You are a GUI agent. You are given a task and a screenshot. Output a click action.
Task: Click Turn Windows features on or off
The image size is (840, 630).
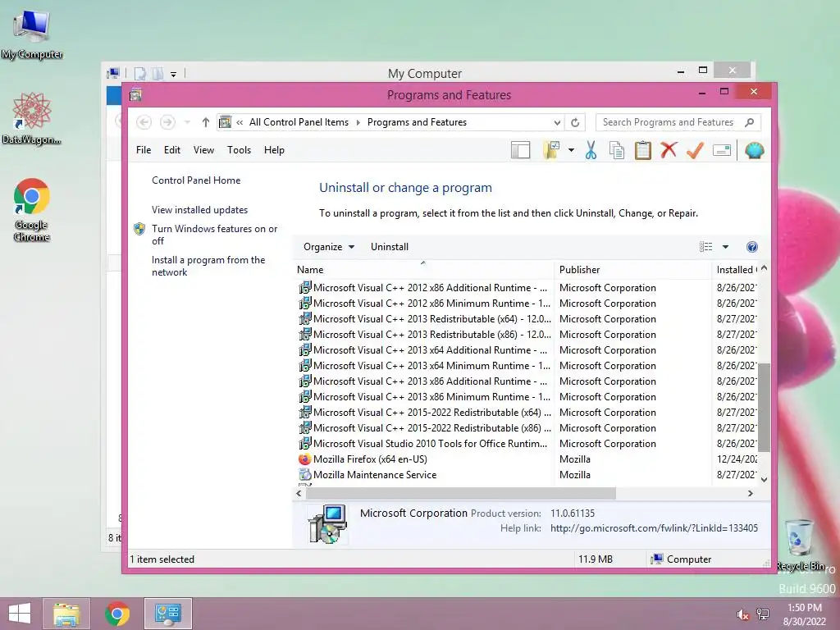coord(214,235)
